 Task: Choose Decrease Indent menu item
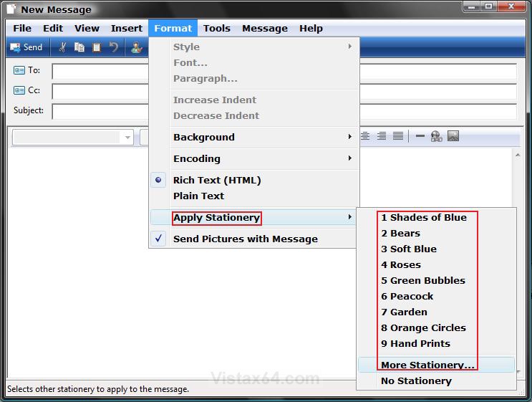pyautogui.click(x=254, y=115)
